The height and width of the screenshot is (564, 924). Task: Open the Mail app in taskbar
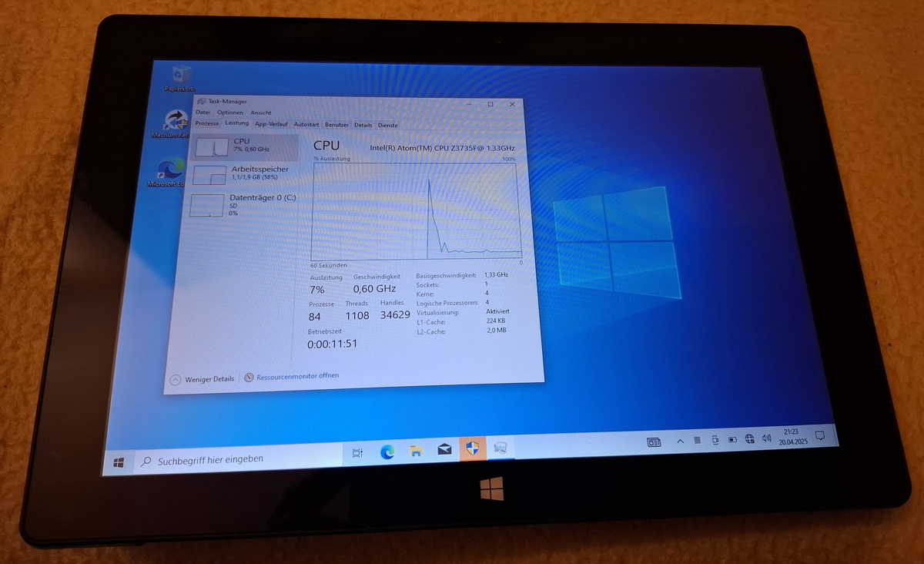444,449
